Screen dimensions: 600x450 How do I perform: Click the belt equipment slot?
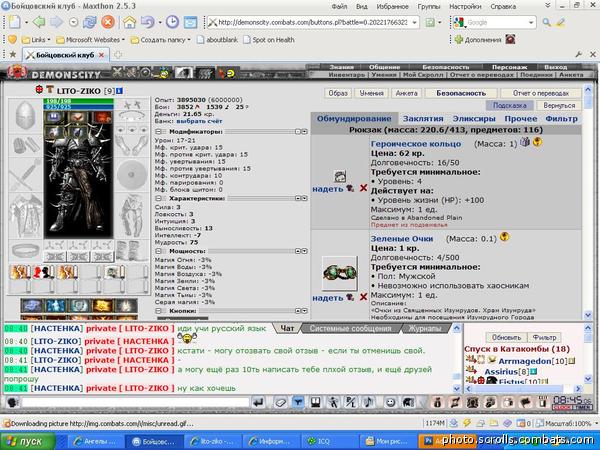[x=25, y=251]
